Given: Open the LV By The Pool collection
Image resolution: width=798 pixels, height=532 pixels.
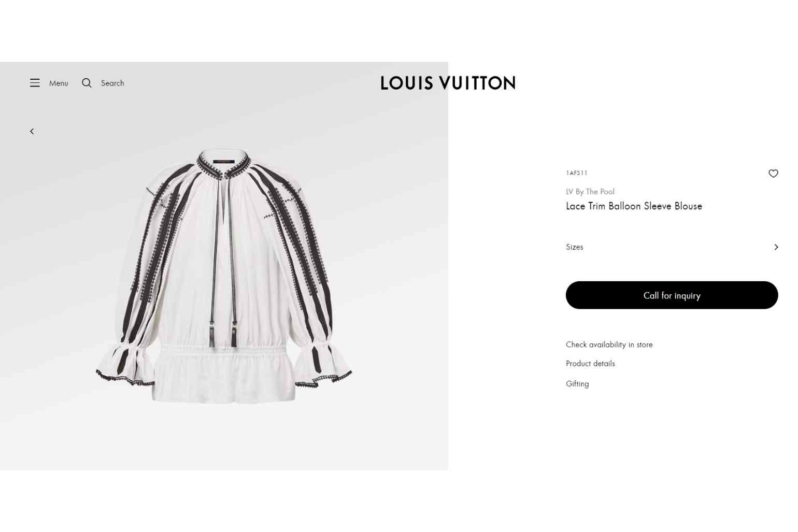Looking at the screenshot, I should click(x=590, y=192).
